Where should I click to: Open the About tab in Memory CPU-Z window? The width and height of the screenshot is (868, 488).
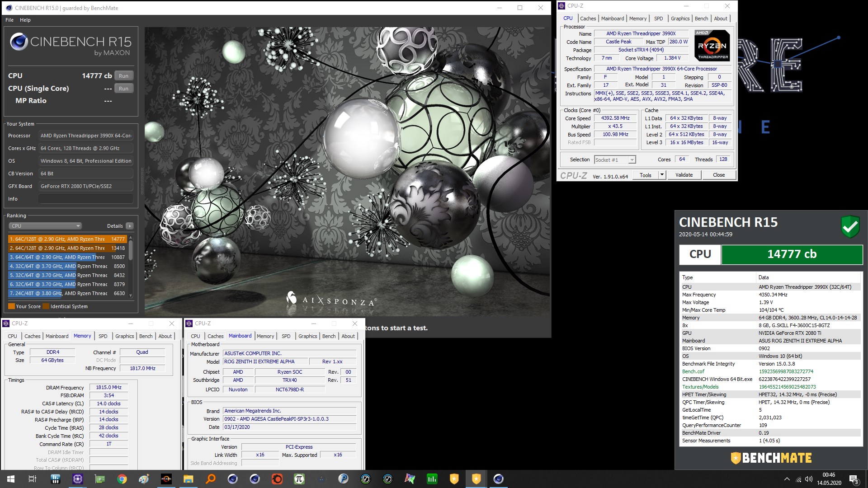(165, 336)
